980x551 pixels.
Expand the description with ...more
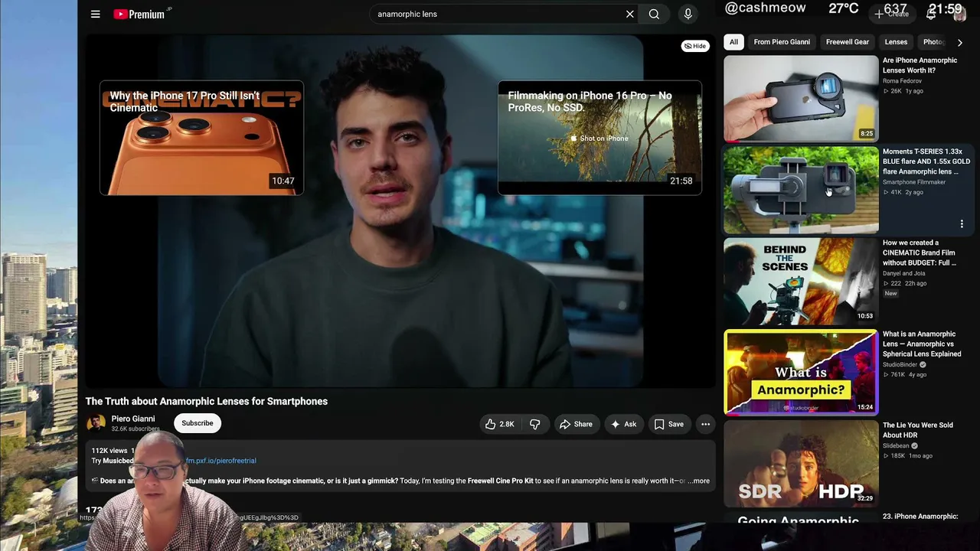click(x=699, y=481)
